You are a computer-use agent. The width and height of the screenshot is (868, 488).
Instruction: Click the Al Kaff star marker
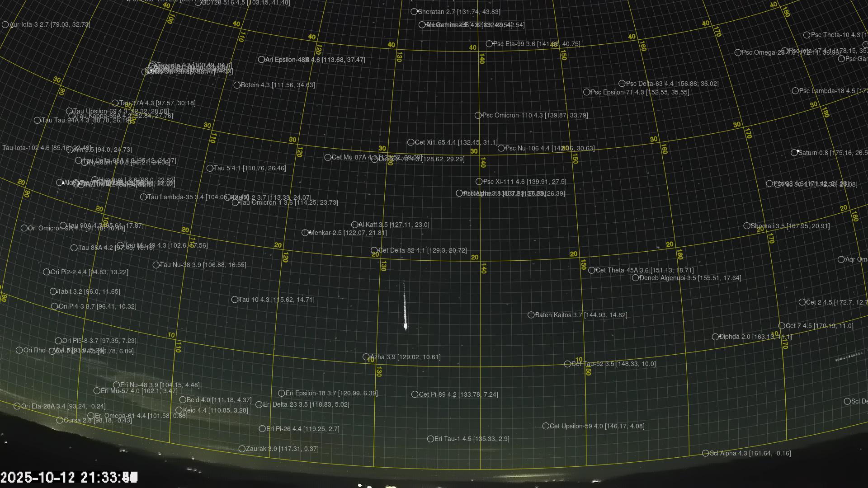[x=355, y=225]
